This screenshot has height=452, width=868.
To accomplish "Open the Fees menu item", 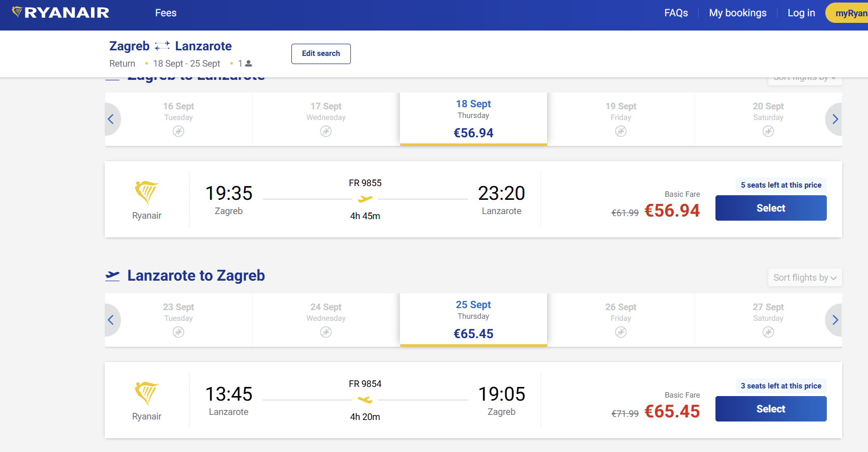I will (166, 13).
